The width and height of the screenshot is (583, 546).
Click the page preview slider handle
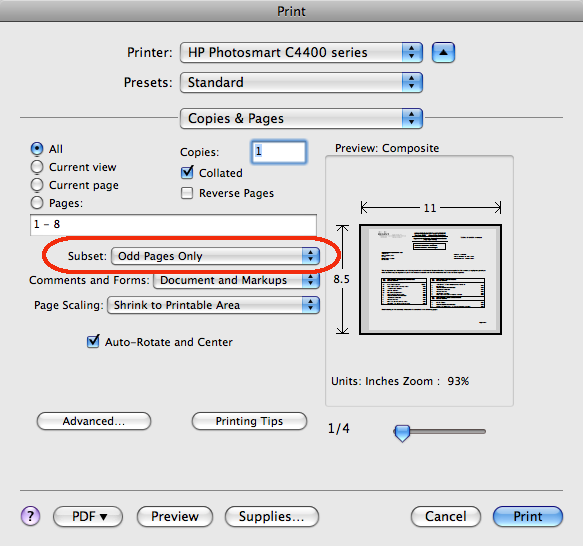coord(402,433)
